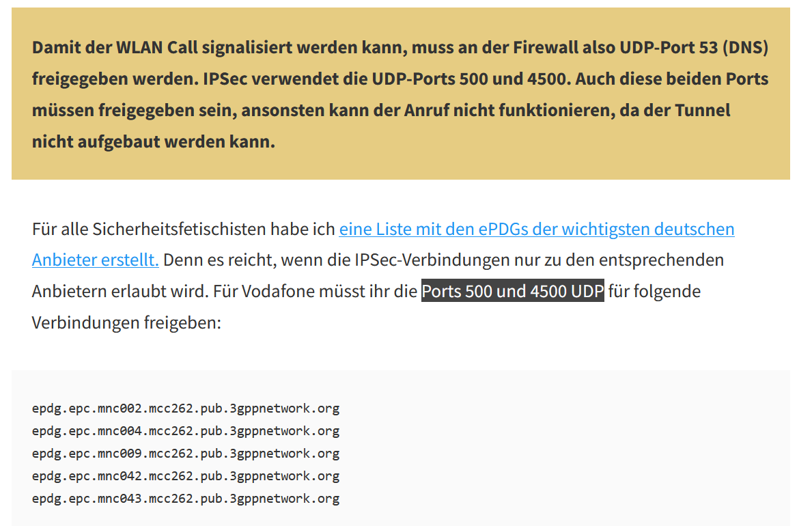812x526 pixels.
Task: Click "für folgende" after the highlighted text
Action: pyautogui.click(x=654, y=291)
